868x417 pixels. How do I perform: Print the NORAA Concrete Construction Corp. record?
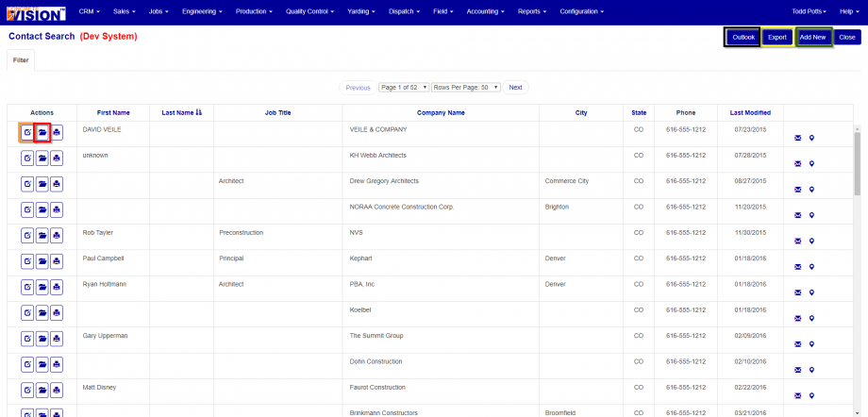57,209
